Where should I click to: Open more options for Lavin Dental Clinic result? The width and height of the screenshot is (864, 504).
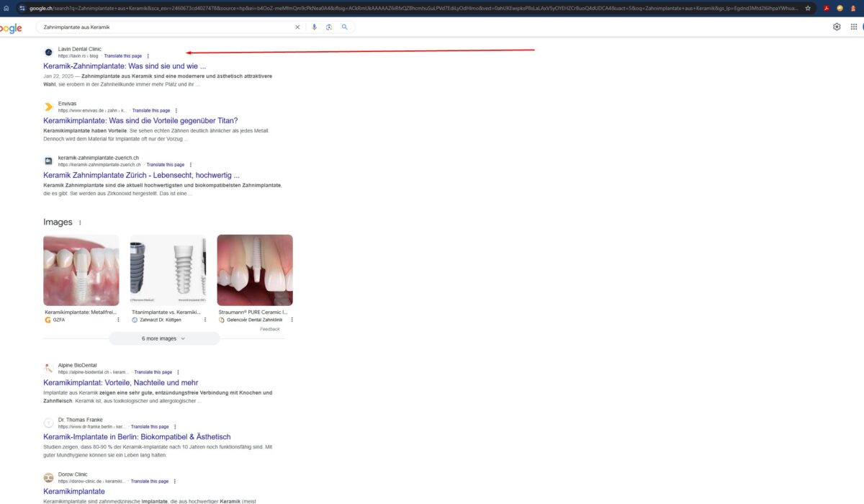pyautogui.click(x=148, y=56)
